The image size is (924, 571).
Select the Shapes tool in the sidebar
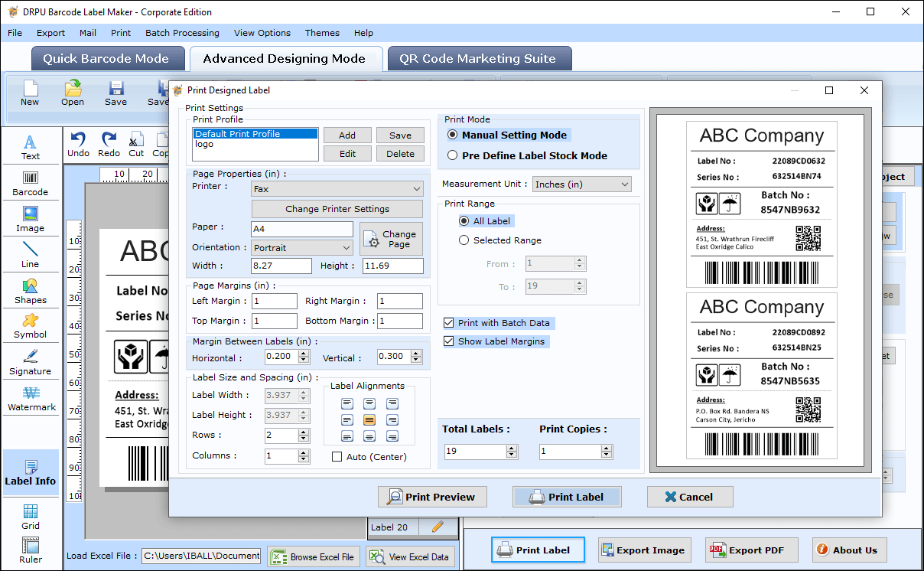pyautogui.click(x=30, y=291)
